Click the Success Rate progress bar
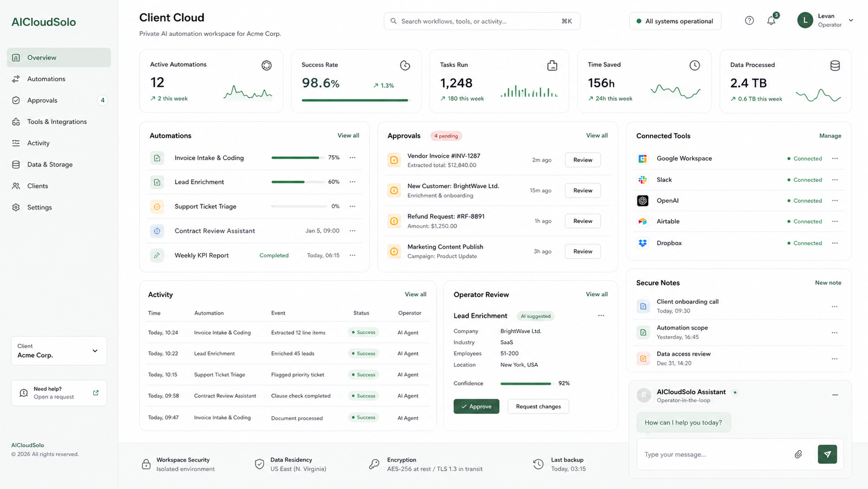The image size is (868, 489). point(355,100)
